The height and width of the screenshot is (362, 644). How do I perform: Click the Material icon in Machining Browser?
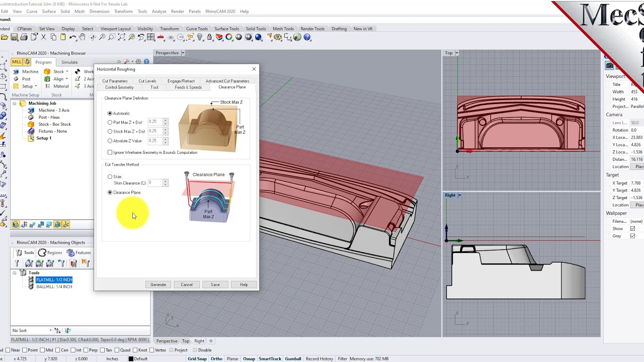click(x=47, y=86)
